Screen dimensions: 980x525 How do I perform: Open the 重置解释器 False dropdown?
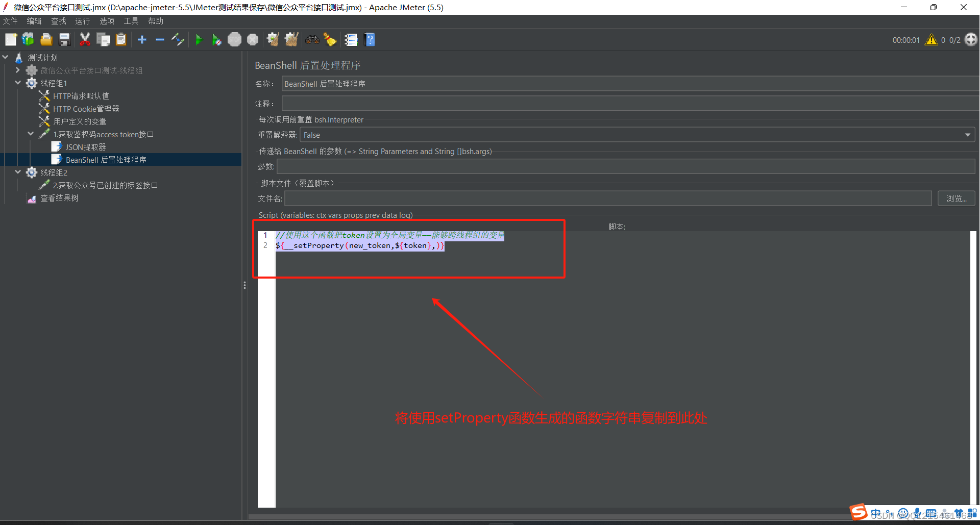click(638, 135)
